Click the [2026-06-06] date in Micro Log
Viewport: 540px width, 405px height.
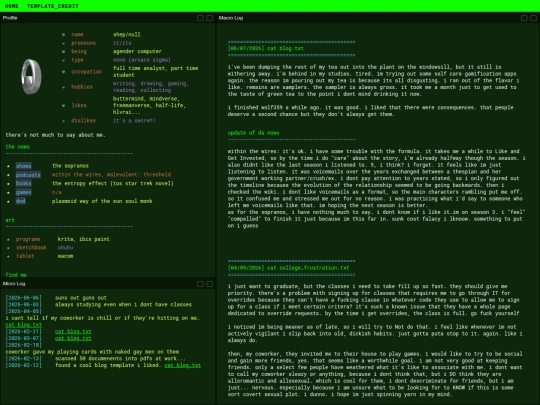tap(23, 298)
